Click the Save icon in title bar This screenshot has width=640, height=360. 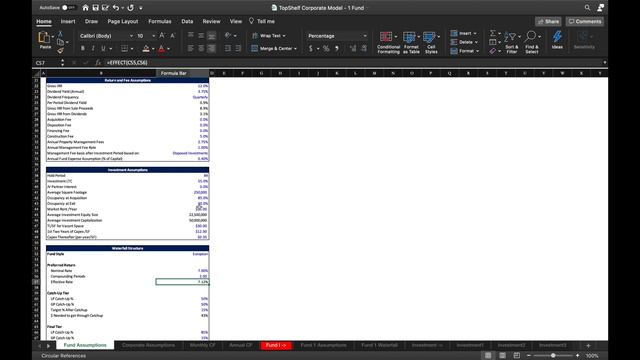[x=96, y=8]
